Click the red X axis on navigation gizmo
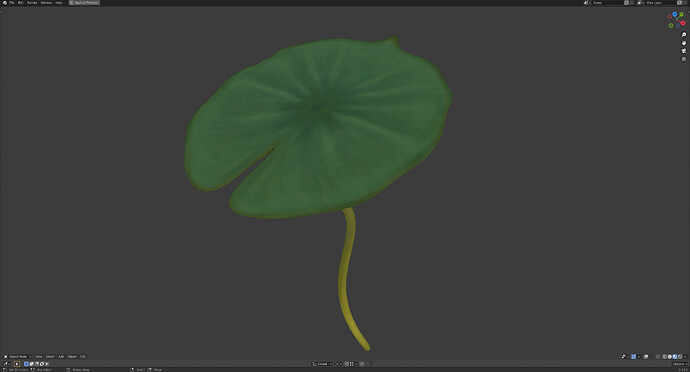The height and width of the screenshot is (372, 690). pos(683,23)
